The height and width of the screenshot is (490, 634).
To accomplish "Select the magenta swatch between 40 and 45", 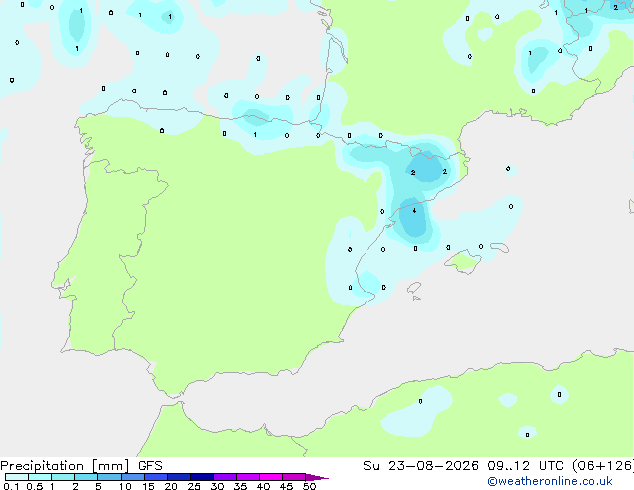I will pyautogui.click(x=271, y=477).
